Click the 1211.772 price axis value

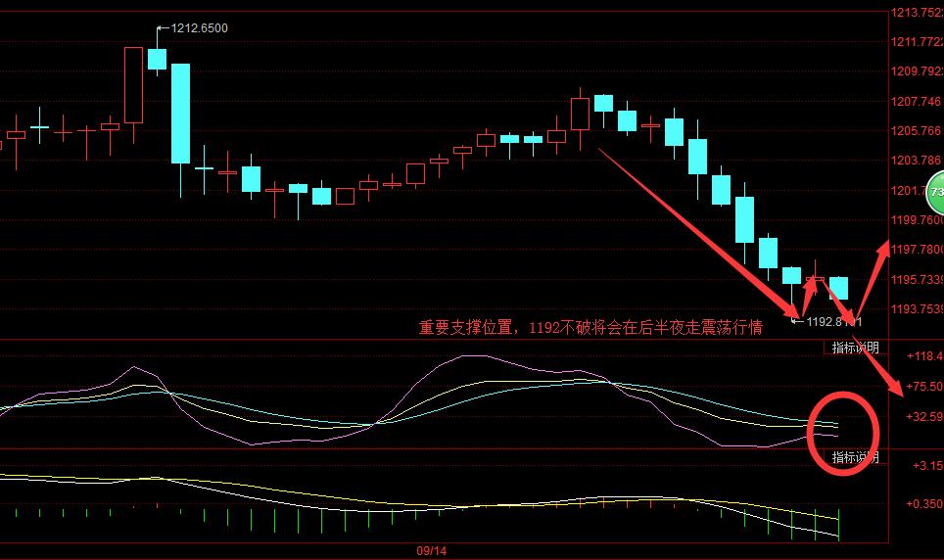(x=917, y=42)
